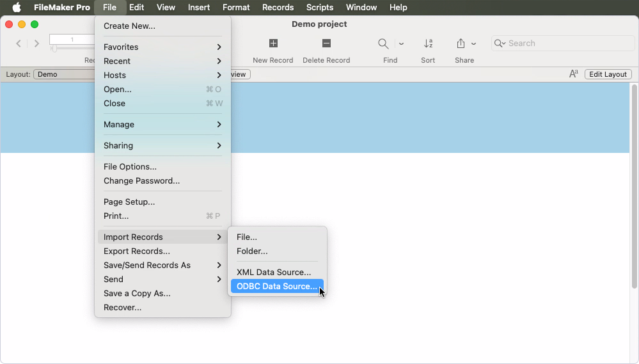
Task: Click the Find magnifying glass icon
Action: 383,44
